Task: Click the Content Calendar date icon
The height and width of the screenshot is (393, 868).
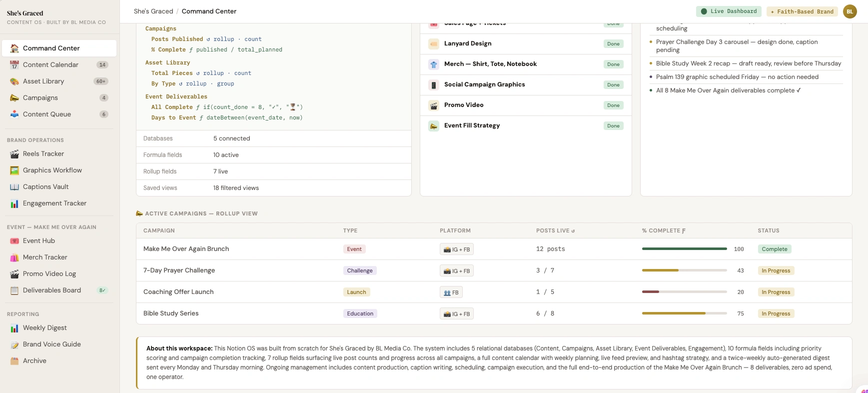Action: click(14, 65)
